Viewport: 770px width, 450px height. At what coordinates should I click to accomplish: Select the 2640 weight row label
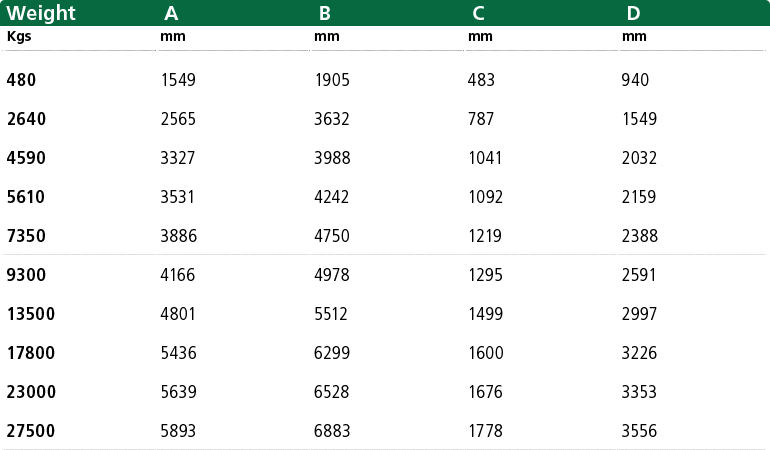[x=27, y=119]
